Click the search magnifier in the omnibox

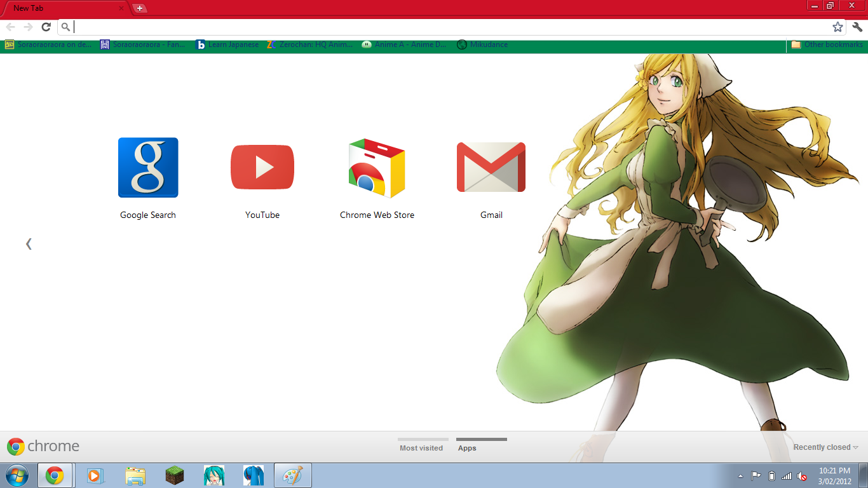point(66,27)
